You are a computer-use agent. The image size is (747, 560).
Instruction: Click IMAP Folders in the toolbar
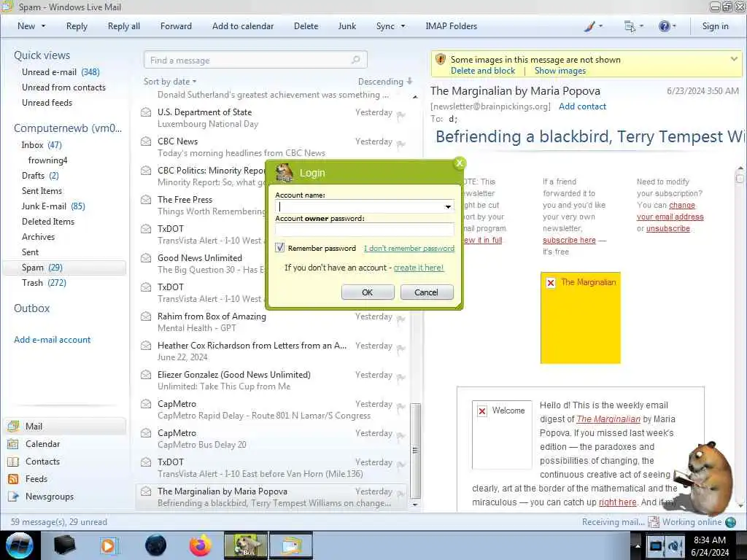(451, 26)
